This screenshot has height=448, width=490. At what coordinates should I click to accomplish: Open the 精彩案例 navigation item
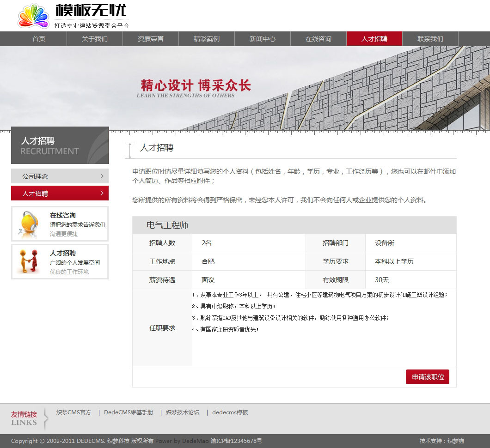click(206, 39)
